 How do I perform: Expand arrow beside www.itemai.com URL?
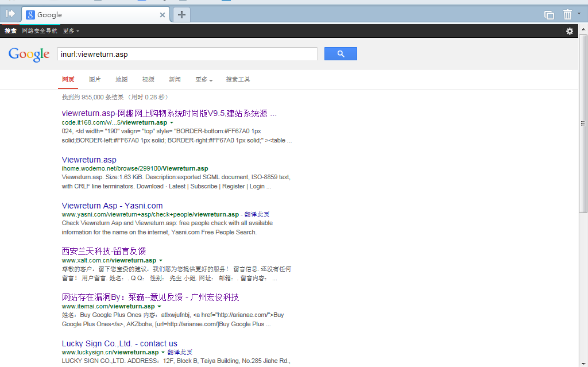click(x=160, y=307)
